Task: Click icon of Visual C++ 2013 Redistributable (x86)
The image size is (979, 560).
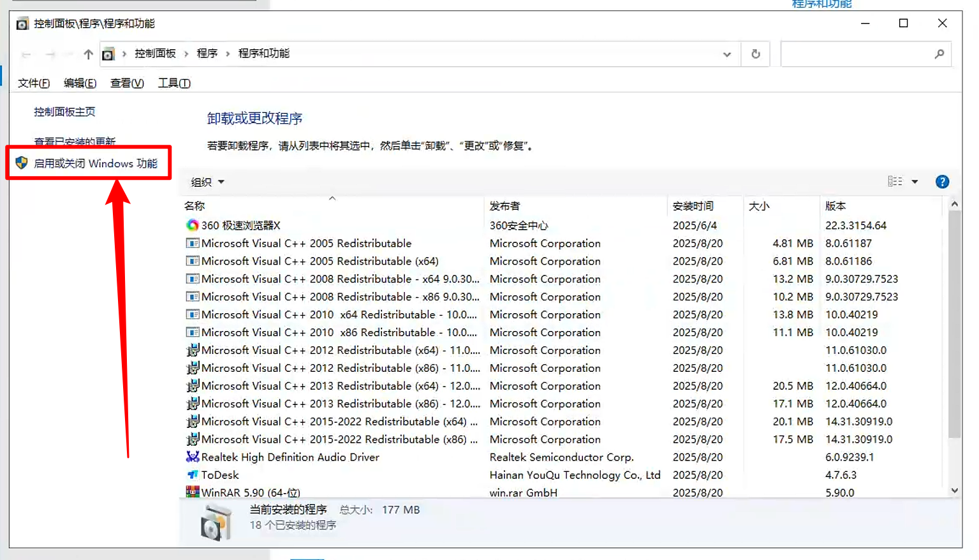Action: (192, 404)
